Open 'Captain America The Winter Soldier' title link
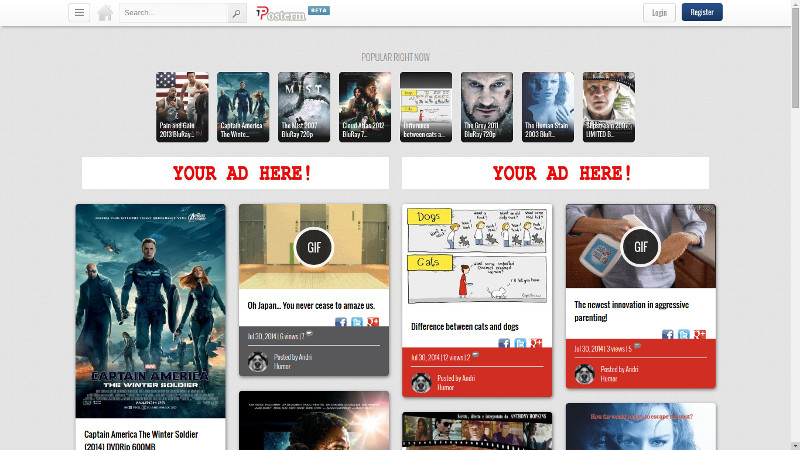This screenshot has width=800, height=450. (141, 440)
